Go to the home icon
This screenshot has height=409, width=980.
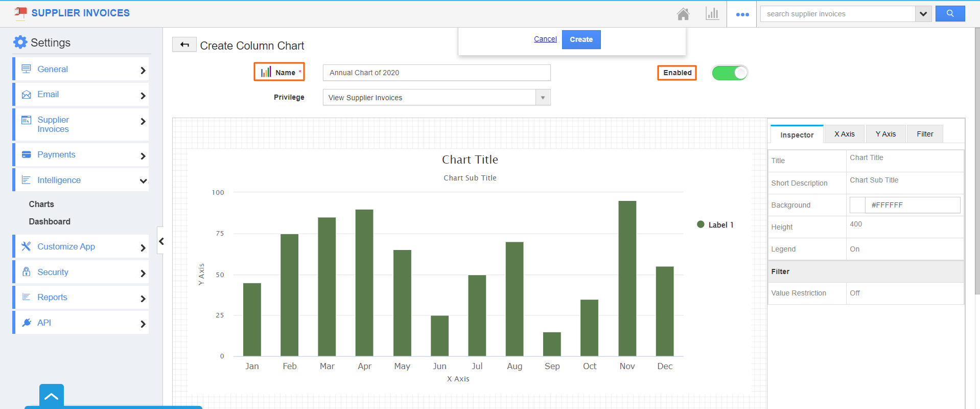(683, 14)
